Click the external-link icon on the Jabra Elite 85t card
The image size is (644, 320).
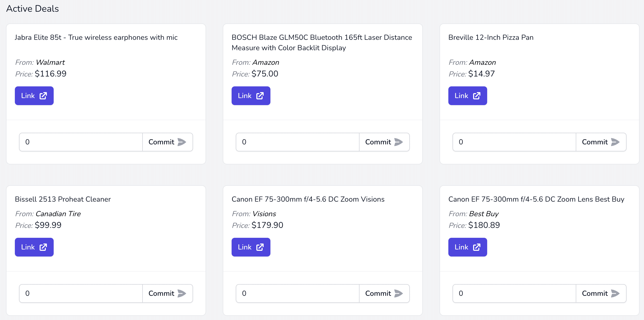click(43, 96)
